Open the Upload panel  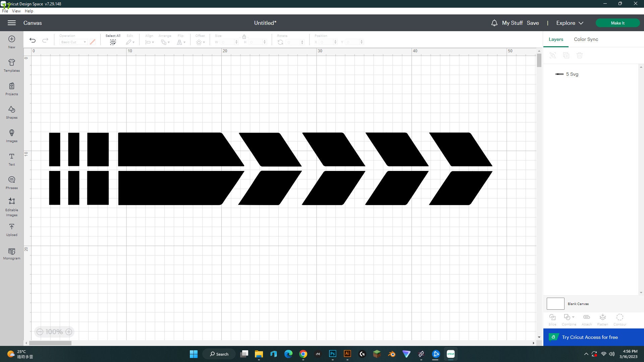tap(11, 230)
